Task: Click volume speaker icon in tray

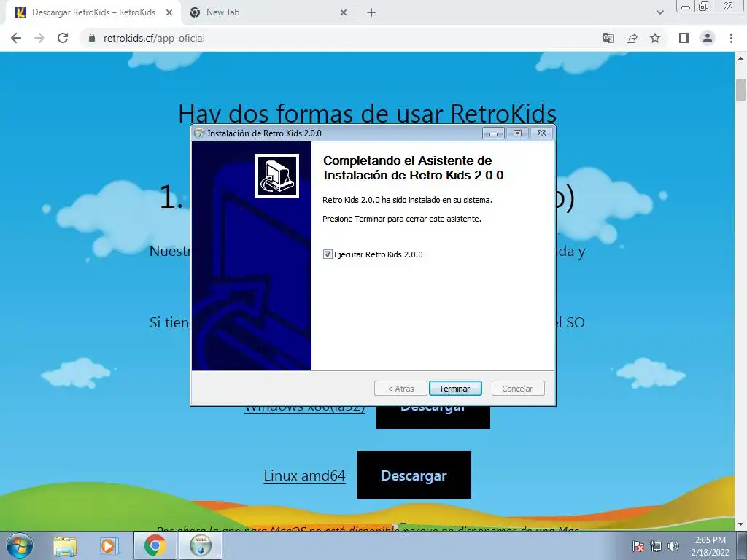Action: pyautogui.click(x=673, y=546)
